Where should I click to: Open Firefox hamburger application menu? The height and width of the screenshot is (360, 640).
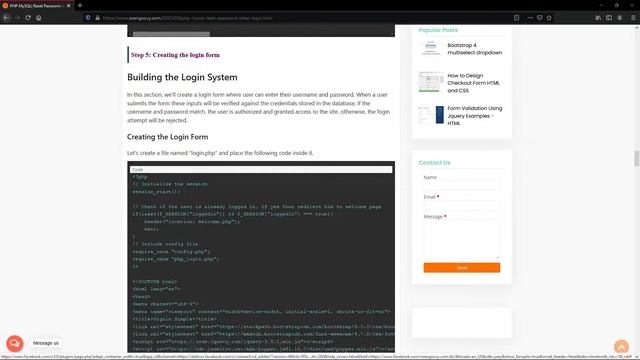[x=633, y=18]
